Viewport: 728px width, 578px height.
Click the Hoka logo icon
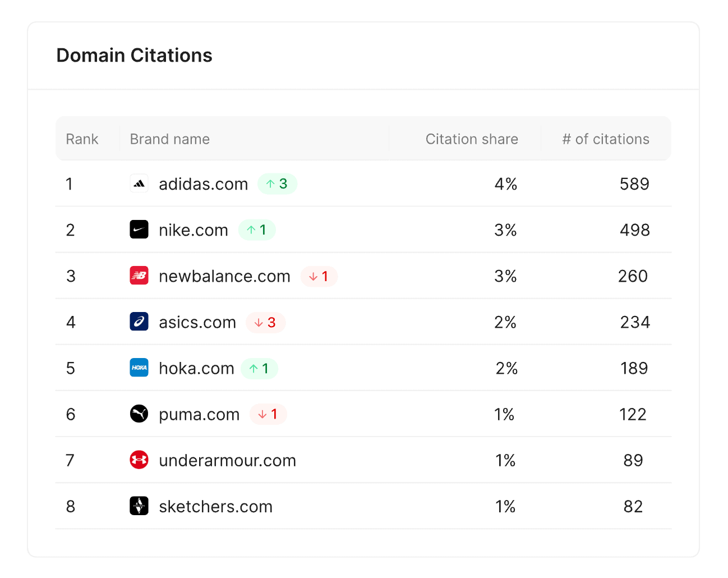139,368
